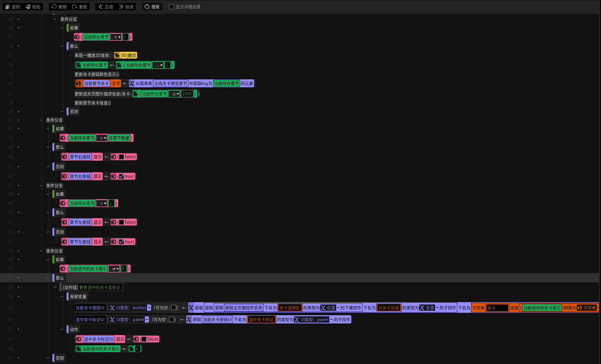Click the 重做 redo icon

click(75, 7)
